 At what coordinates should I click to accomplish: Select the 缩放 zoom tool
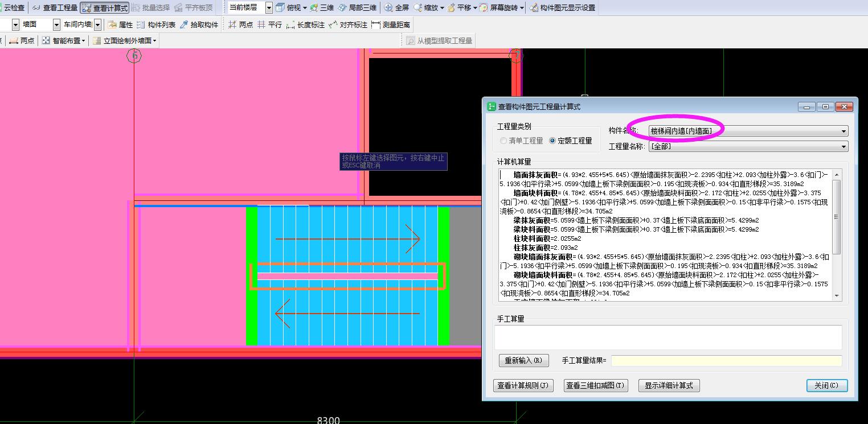[426, 7]
